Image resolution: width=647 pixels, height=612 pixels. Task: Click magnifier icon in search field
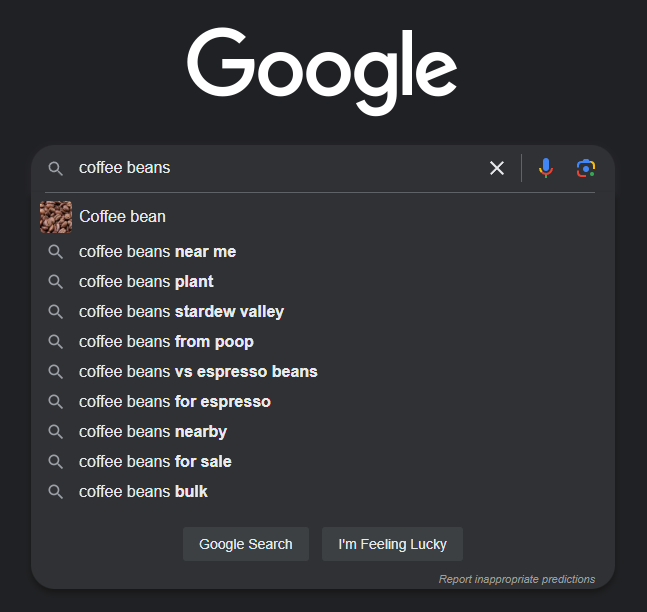coord(56,168)
